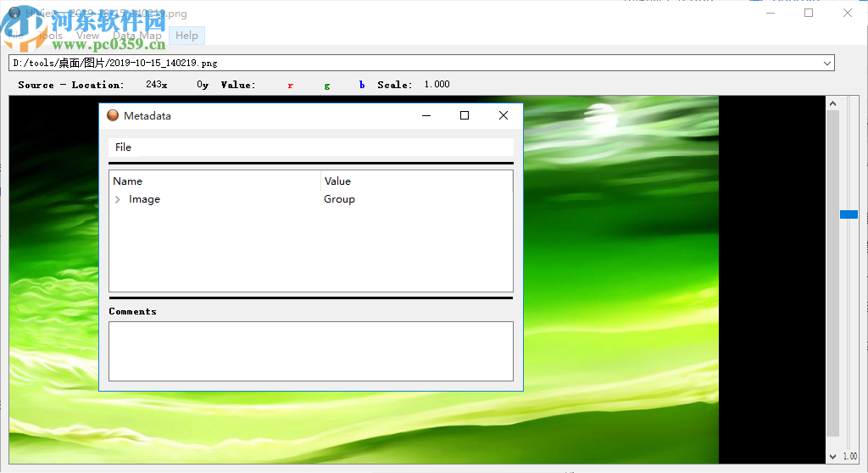
Task: Open the Tools menu
Action: (51, 36)
